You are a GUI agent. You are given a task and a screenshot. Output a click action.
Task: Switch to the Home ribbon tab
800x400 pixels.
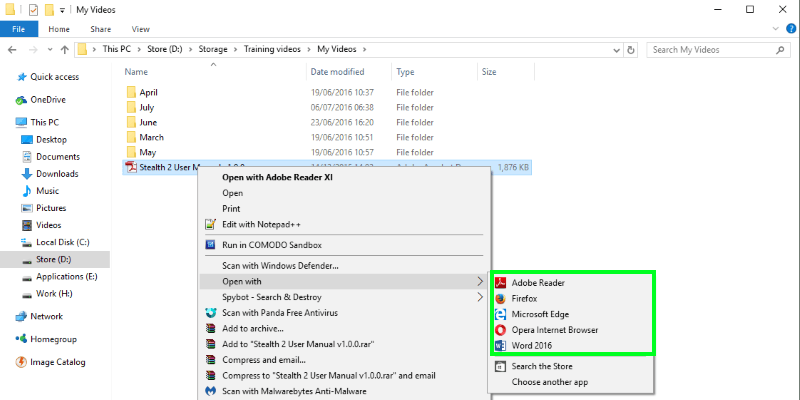pos(59,29)
